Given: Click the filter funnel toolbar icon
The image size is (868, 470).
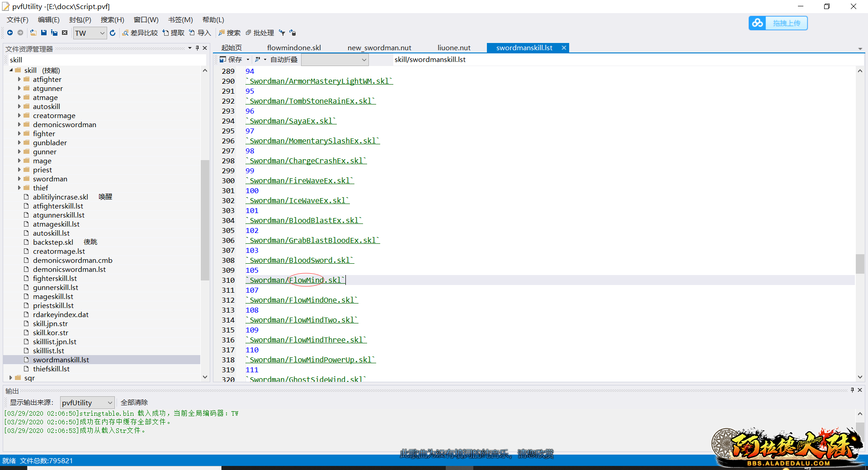Looking at the screenshot, I should point(282,33).
